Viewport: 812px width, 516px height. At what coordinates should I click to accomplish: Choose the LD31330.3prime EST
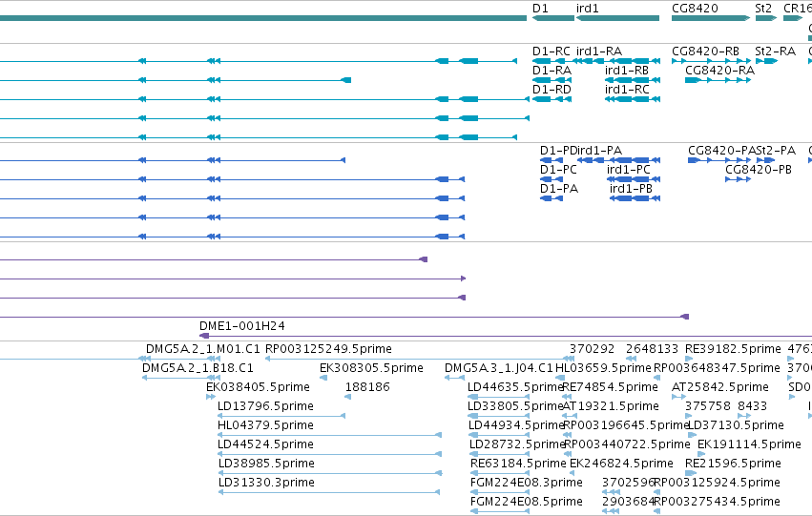click(266, 483)
